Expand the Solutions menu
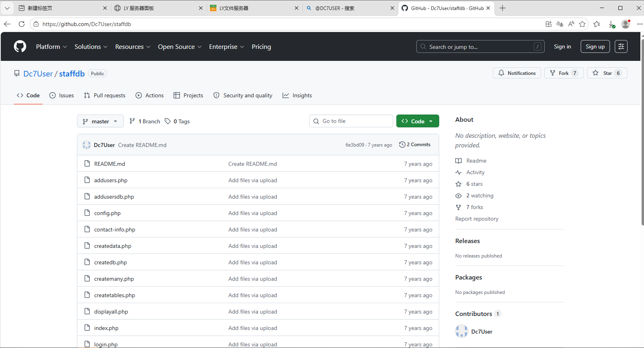The image size is (644, 348). (x=91, y=47)
